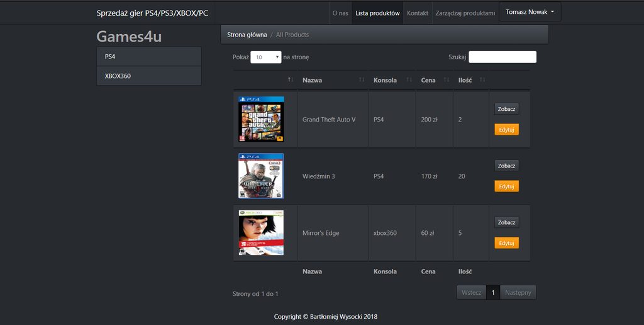Go to the O nas page
Screen dimensions: 644x325
340,13
